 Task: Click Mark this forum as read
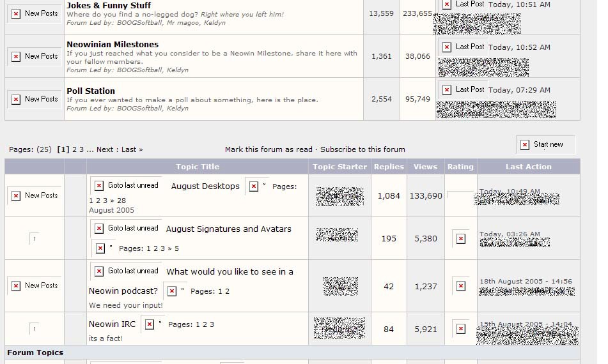click(x=269, y=149)
